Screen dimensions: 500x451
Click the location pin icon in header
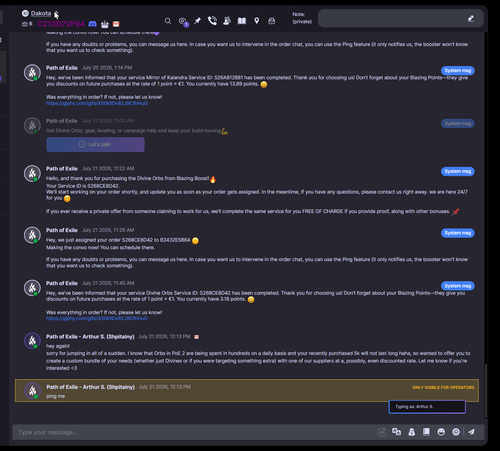(x=257, y=21)
